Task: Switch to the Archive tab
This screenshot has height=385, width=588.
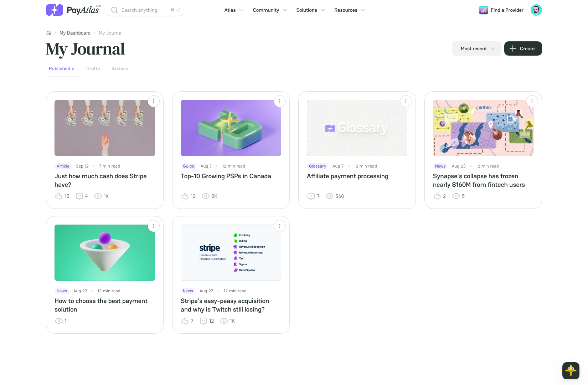Action: click(x=120, y=68)
